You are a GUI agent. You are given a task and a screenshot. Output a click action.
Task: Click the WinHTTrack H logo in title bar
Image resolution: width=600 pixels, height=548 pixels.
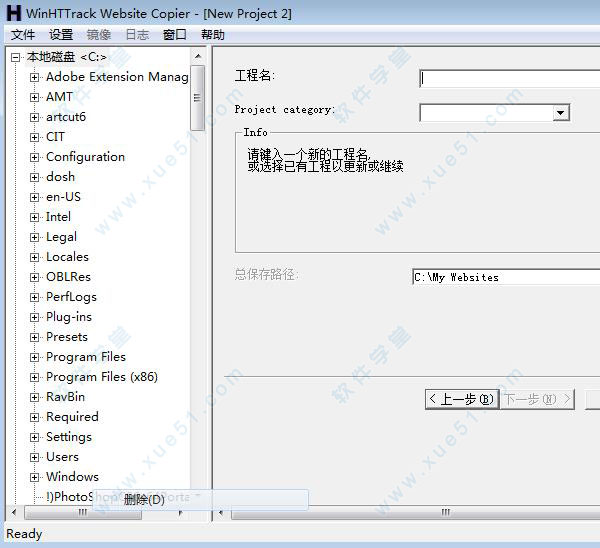point(14,13)
